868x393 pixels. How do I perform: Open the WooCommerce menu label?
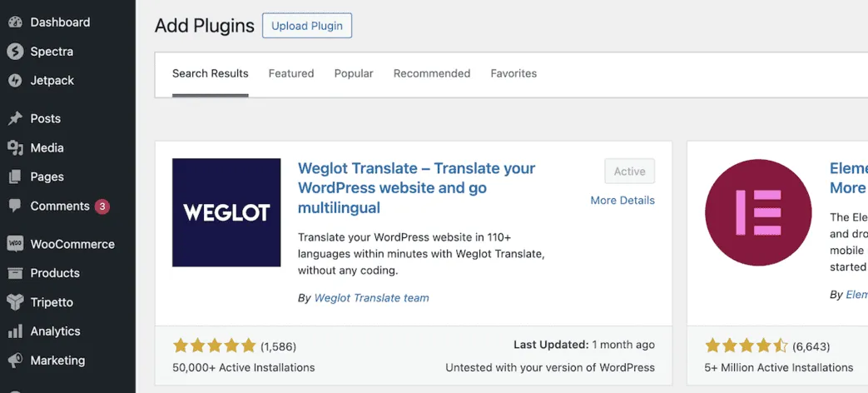[72, 244]
